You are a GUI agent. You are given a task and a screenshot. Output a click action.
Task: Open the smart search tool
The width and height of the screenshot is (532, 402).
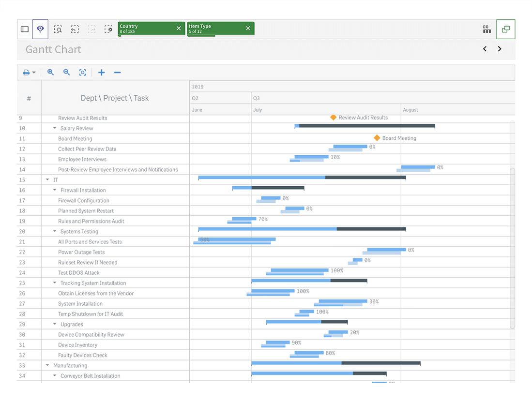click(58, 29)
